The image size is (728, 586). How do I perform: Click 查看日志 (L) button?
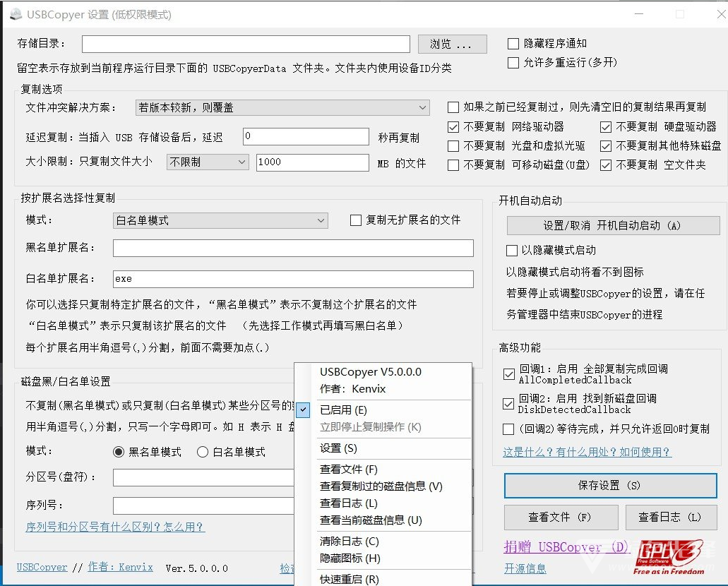tap(671, 518)
